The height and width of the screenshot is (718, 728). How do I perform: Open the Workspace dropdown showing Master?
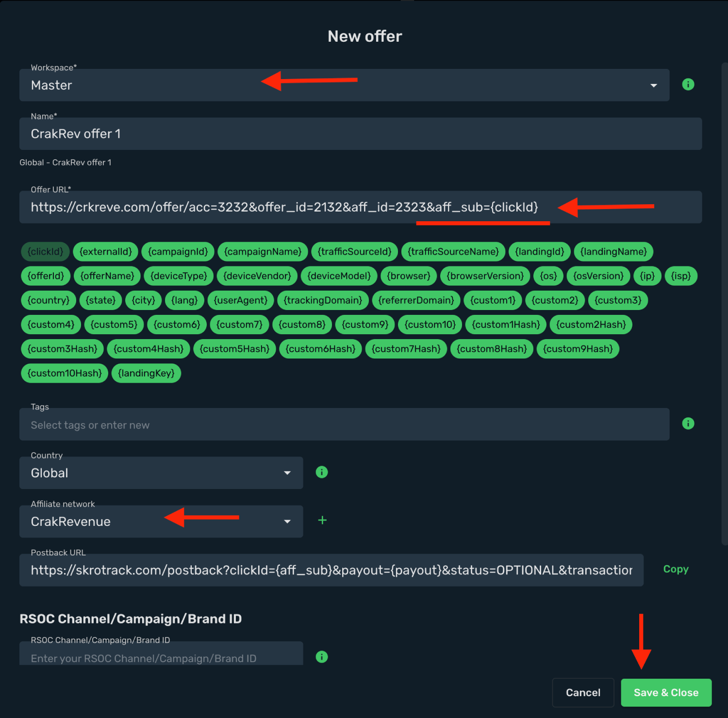[344, 85]
